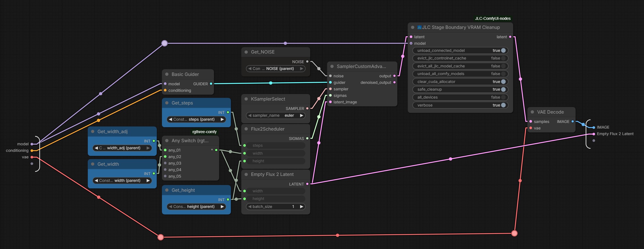
Task: Open the steps (parent) constant combo
Action: coord(196,119)
